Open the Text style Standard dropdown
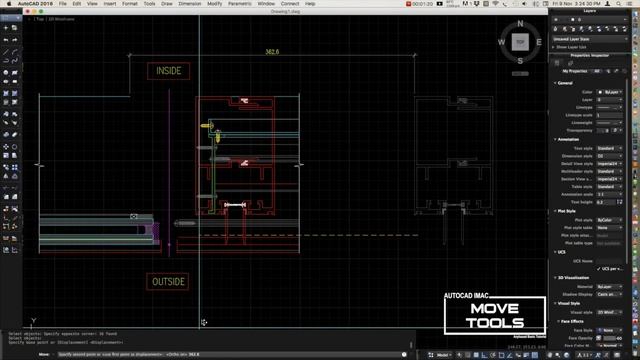640x360 pixels. pyautogui.click(x=609, y=149)
